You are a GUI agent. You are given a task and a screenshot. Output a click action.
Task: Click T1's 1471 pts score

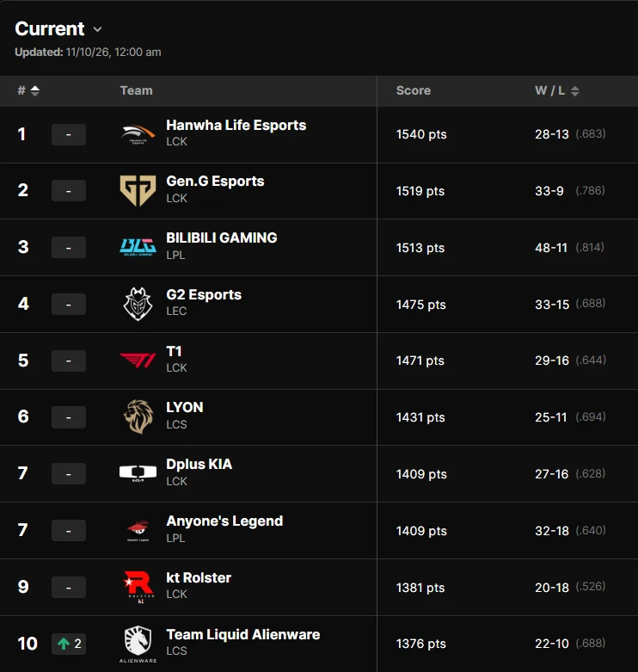click(x=420, y=361)
